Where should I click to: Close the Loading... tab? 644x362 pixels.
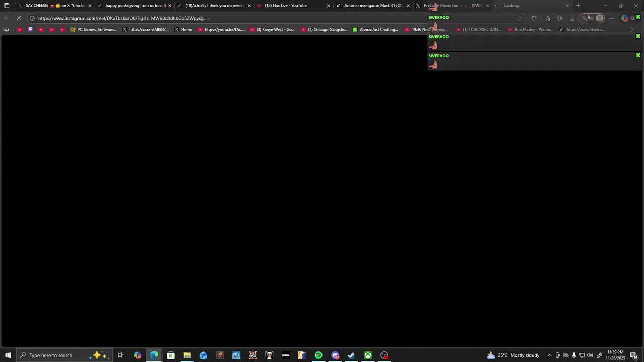coord(567,6)
